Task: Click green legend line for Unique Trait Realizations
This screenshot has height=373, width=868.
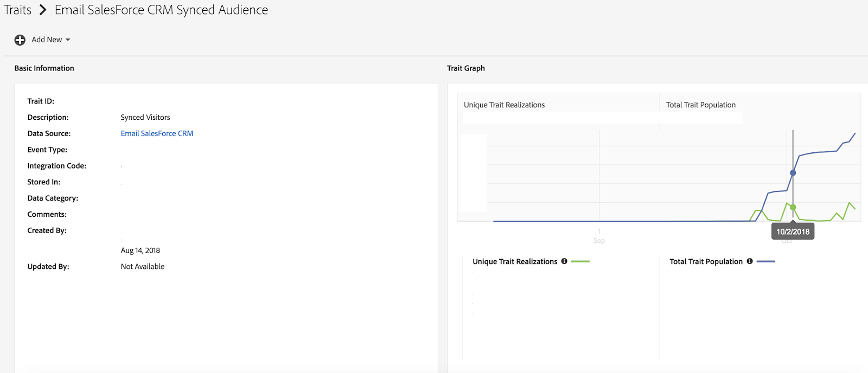Action: point(580,261)
